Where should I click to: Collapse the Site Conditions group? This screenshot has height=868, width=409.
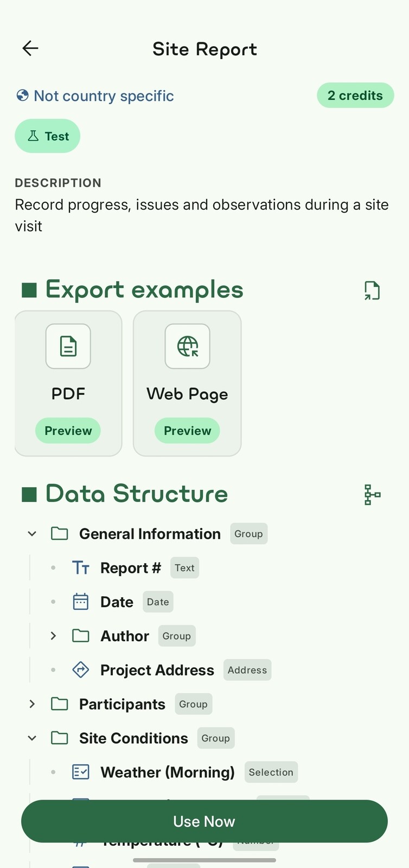[x=31, y=738]
